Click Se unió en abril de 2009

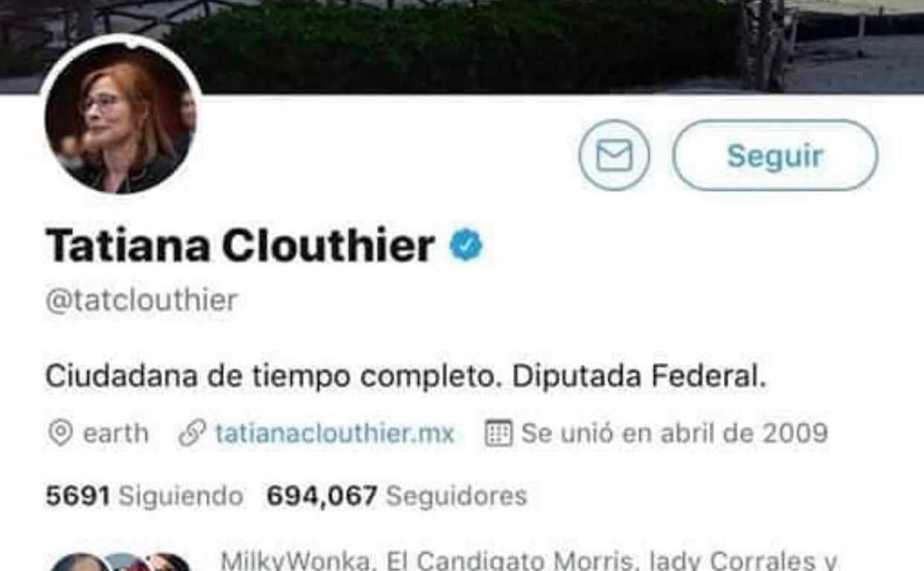674,433
